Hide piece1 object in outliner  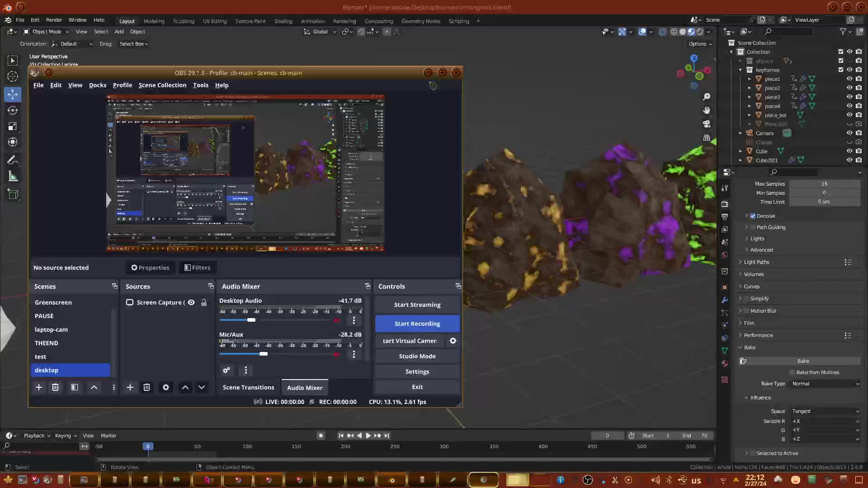[849, 79]
